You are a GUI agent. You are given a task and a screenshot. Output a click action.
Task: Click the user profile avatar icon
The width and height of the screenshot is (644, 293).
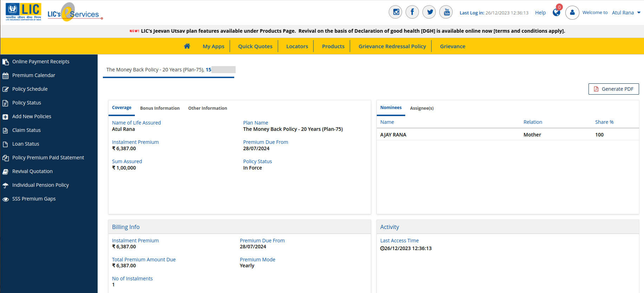tap(572, 13)
